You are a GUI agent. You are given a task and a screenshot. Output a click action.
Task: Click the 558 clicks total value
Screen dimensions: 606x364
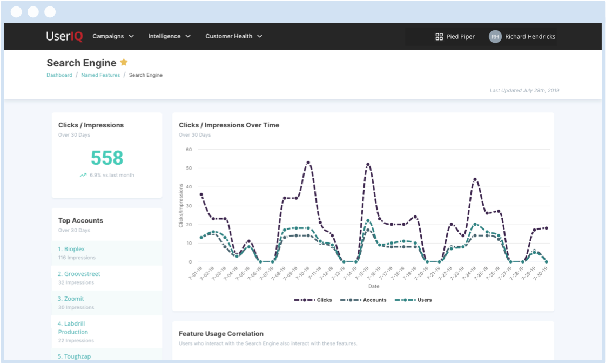[107, 158]
